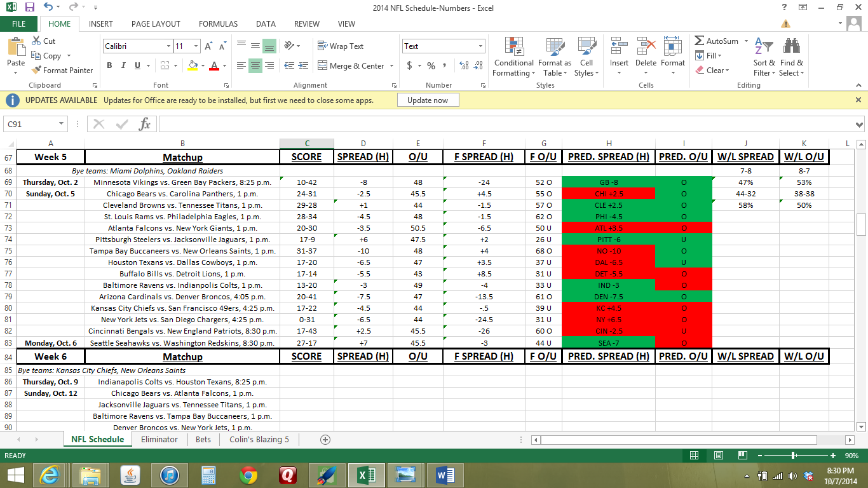This screenshot has height=488, width=868.
Task: Click the Insert Function fx icon
Action: click(x=145, y=124)
